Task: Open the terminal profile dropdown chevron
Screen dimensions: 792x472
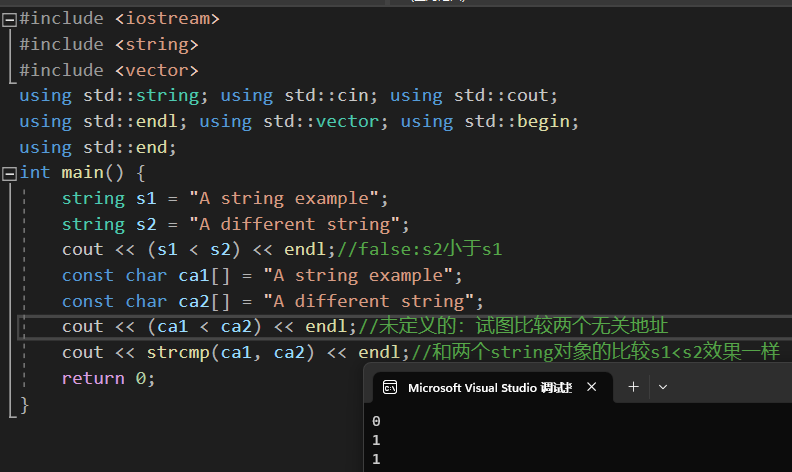Action: pyautogui.click(x=662, y=387)
